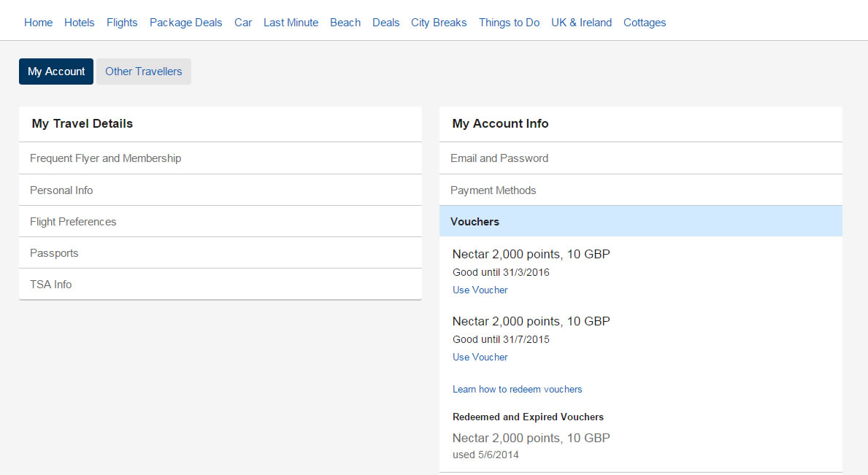Screen dimensions: 868x475
Task: Collapse the Vouchers section header
Action: [475, 222]
